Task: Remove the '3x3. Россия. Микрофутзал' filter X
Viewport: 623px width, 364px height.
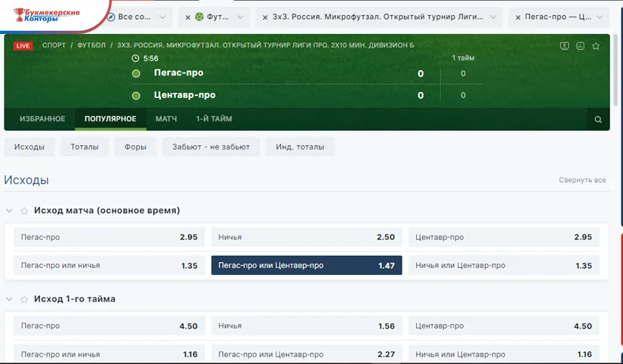Action: pyautogui.click(x=265, y=17)
